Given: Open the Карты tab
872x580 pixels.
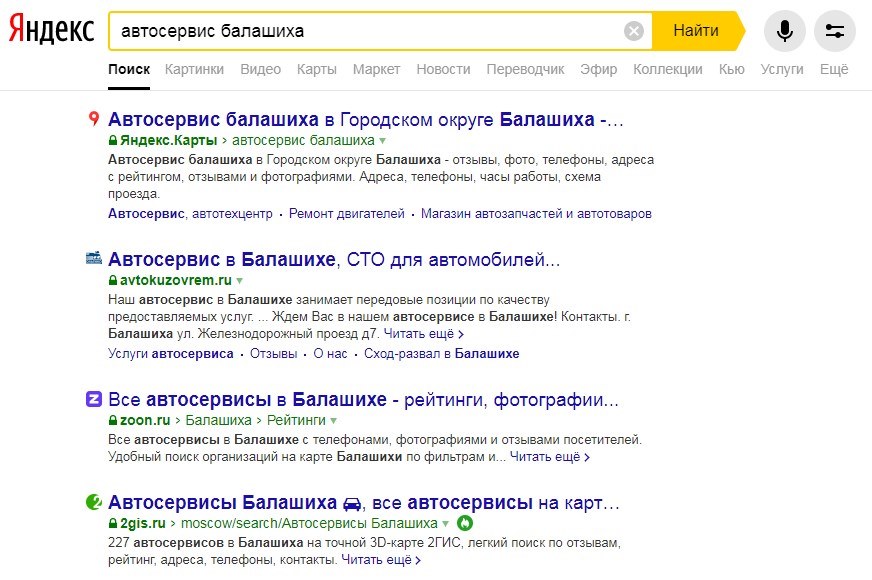Looking at the screenshot, I should [316, 69].
